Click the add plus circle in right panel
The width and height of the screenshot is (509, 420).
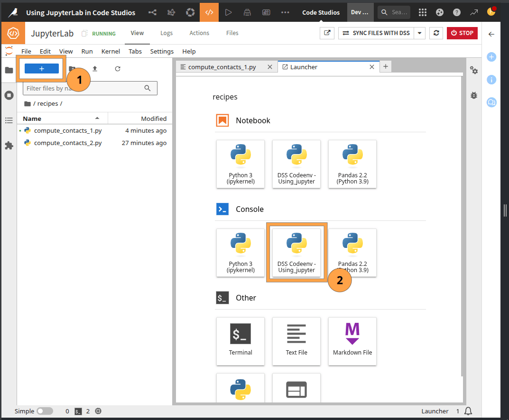pyautogui.click(x=491, y=57)
